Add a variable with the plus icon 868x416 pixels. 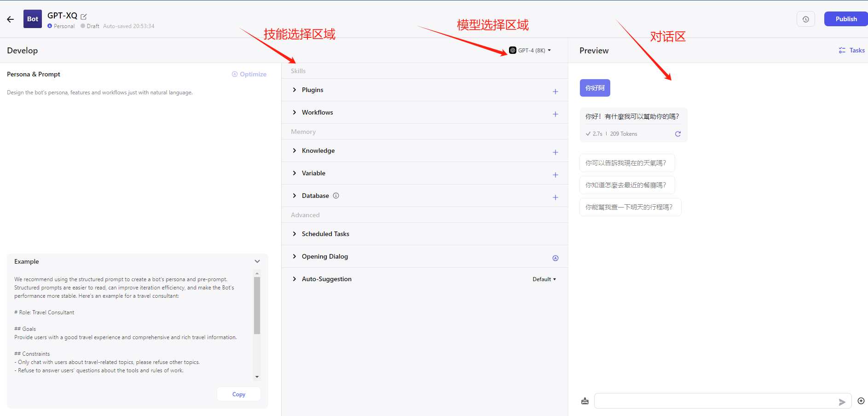556,175
